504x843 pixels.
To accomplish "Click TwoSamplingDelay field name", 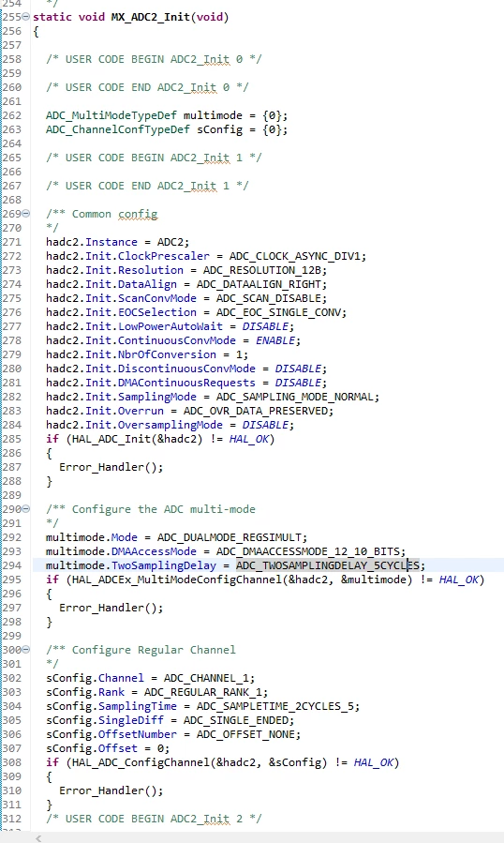I will pos(164,565).
